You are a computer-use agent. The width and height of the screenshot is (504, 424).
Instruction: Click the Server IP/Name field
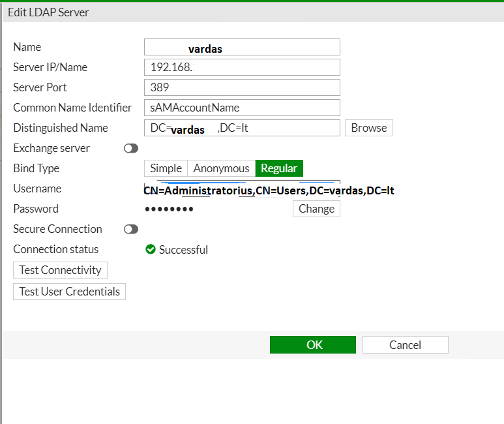(x=242, y=67)
